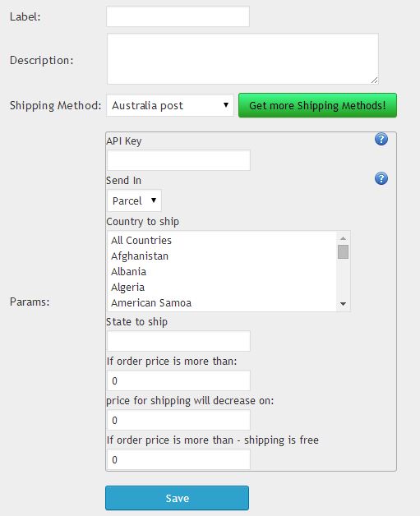The height and width of the screenshot is (516, 420).
Task: Click the free shipping threshold field
Action: pyautogui.click(x=178, y=459)
